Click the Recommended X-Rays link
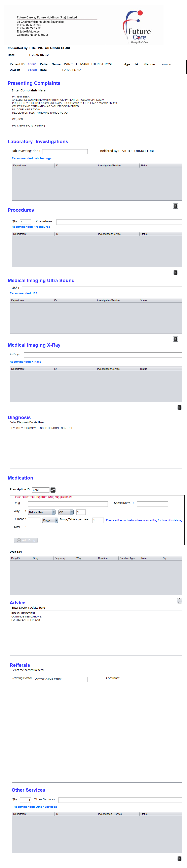This screenshot has height=868, width=187. 25,361
